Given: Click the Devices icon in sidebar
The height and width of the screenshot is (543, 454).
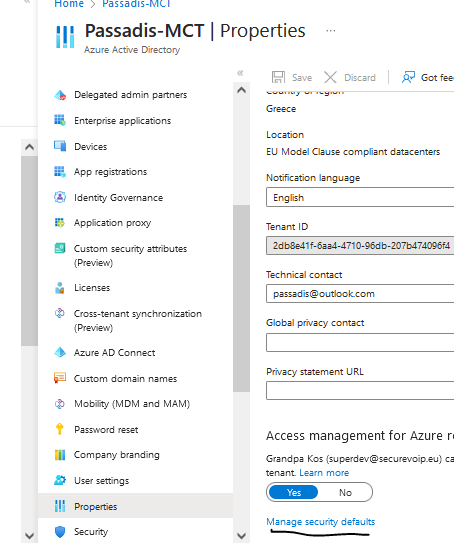Looking at the screenshot, I should [60, 146].
